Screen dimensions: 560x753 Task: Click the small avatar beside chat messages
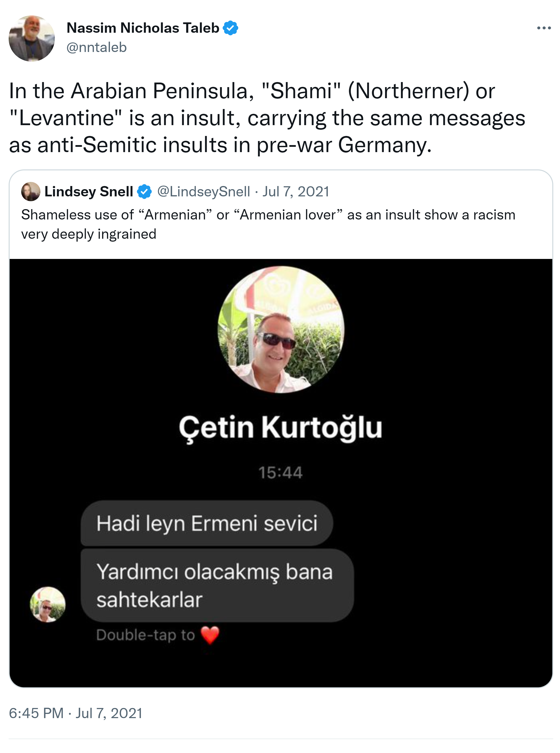click(47, 604)
